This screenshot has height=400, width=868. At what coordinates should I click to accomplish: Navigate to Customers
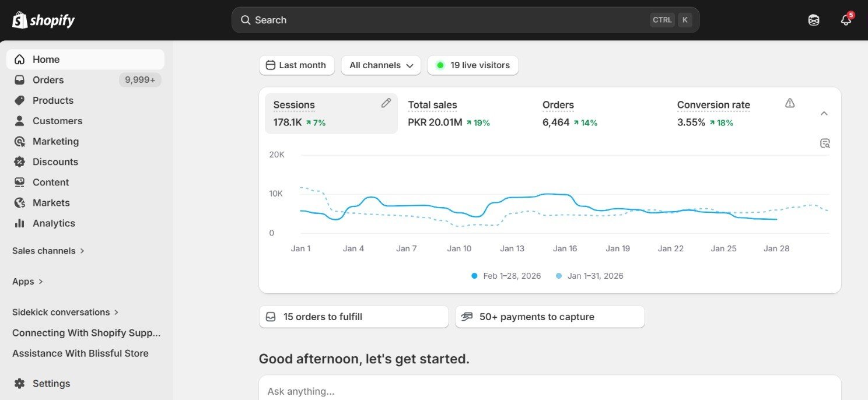pyautogui.click(x=85, y=121)
